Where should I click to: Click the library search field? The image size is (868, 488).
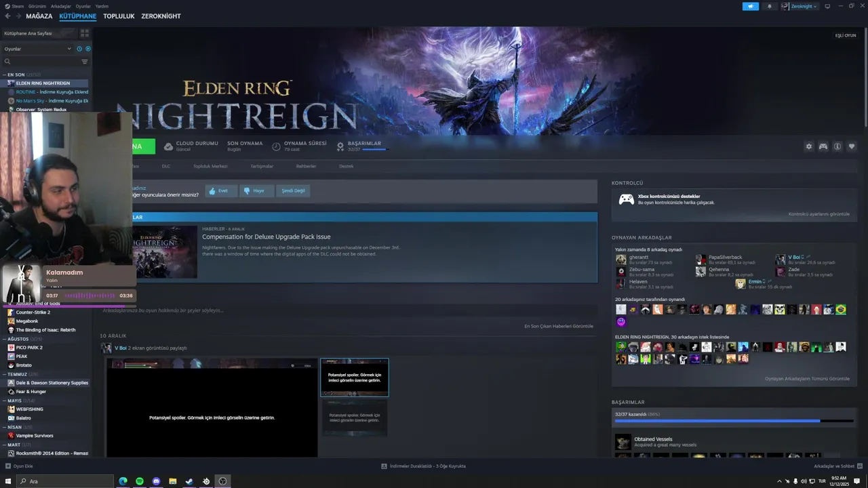pyautogui.click(x=41, y=62)
